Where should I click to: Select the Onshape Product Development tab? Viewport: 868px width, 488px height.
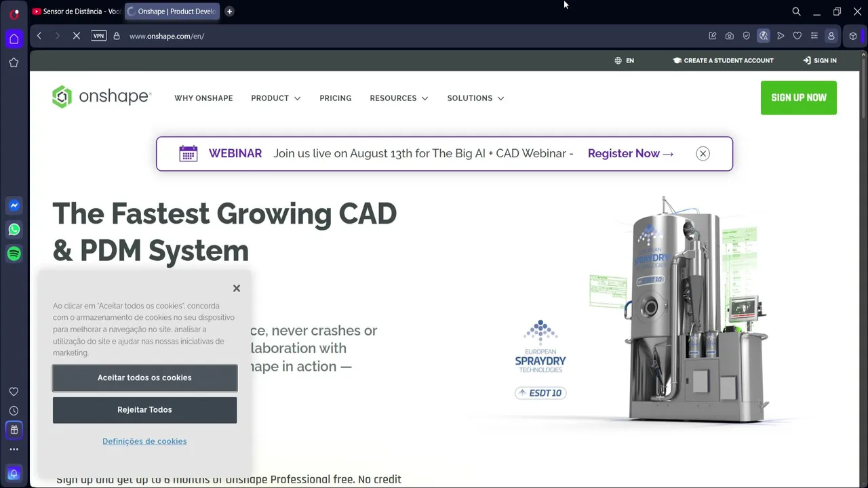point(173,12)
